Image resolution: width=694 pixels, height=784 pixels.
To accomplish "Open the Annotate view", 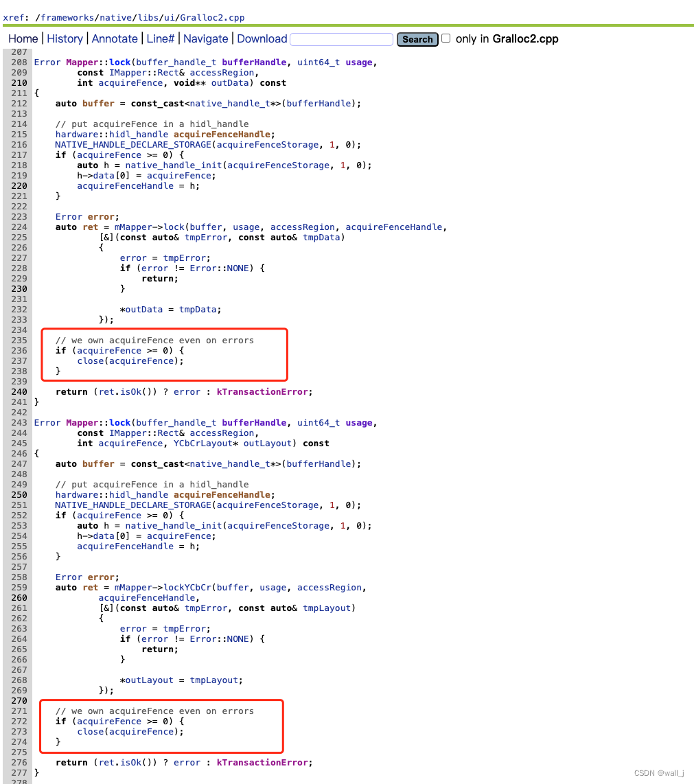I will pyautogui.click(x=114, y=39).
